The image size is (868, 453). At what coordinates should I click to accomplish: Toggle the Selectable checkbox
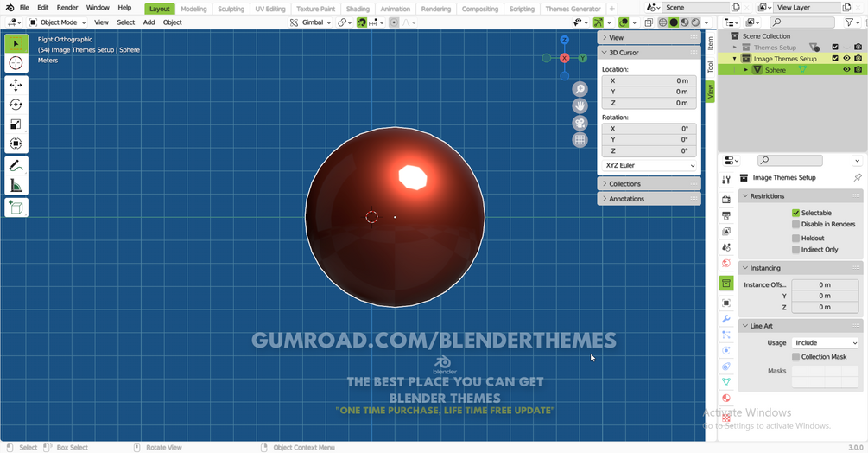click(795, 213)
